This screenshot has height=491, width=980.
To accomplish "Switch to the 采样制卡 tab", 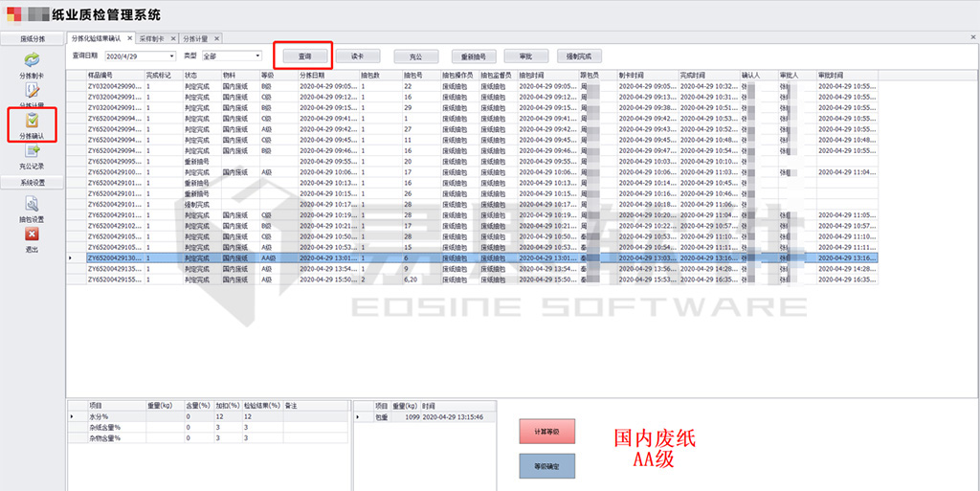I will click(151, 38).
